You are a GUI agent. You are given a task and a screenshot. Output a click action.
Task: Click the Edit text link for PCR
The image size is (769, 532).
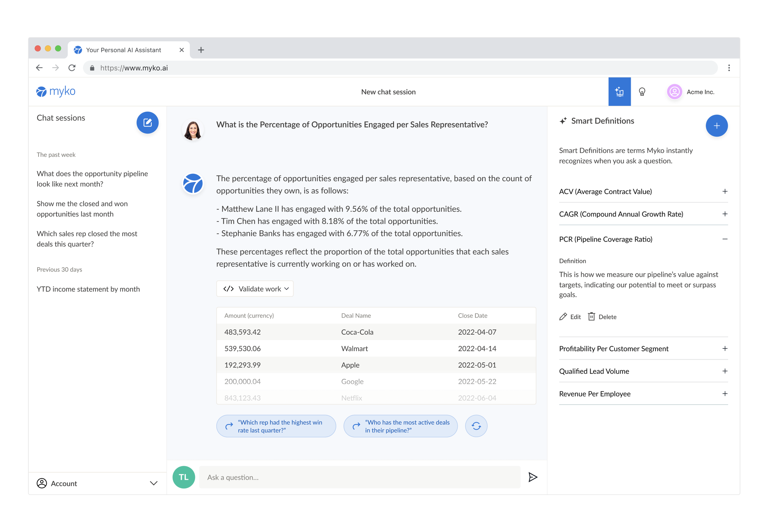point(575,317)
